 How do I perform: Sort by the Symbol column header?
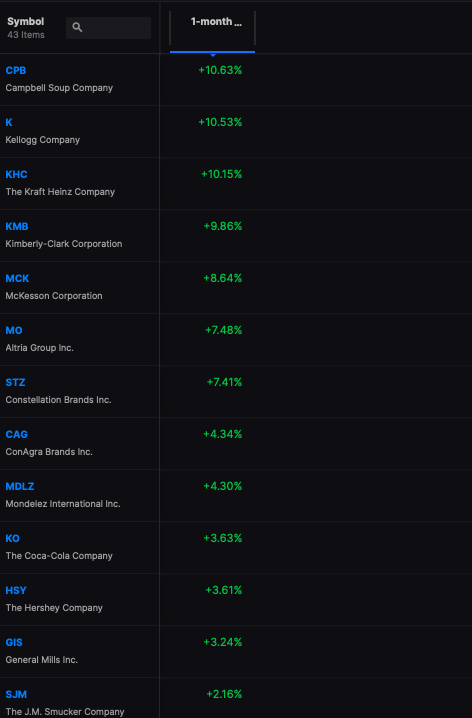[26, 22]
